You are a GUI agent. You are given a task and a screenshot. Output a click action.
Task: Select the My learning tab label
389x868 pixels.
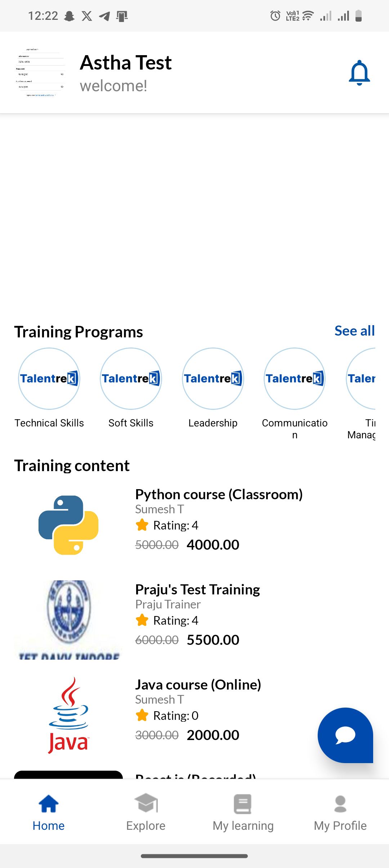[x=243, y=825]
